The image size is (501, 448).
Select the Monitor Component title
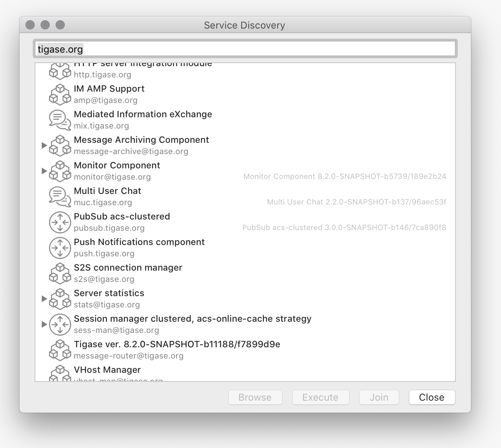pos(117,165)
